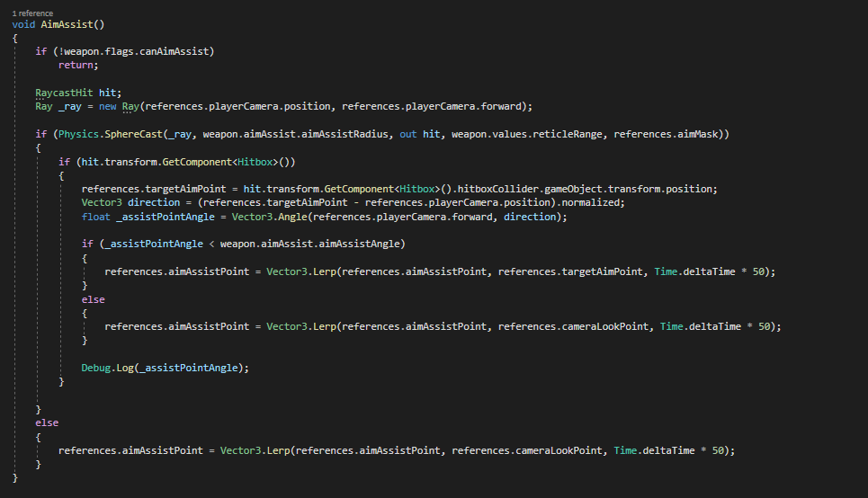
Task: Click the 'void' keyword
Action: [x=23, y=24]
